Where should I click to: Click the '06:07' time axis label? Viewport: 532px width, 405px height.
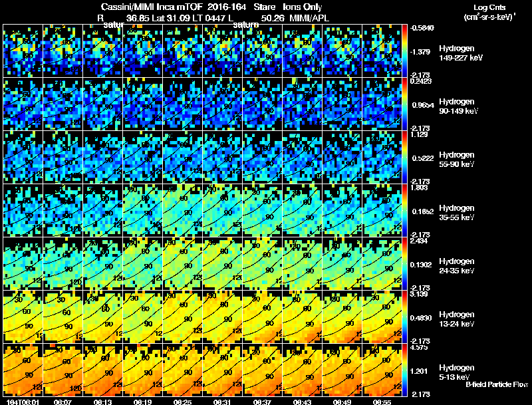click(x=63, y=402)
